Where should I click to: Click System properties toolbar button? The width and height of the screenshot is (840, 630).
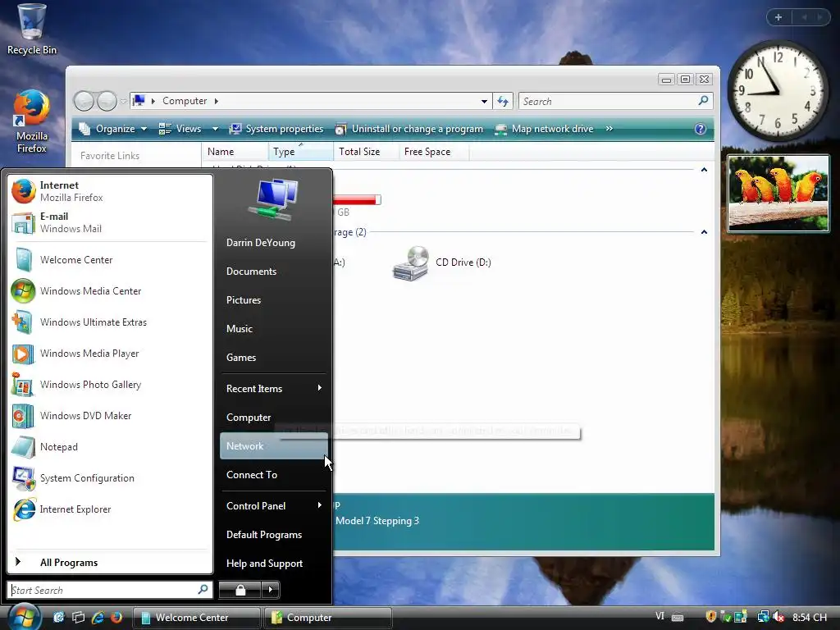(276, 129)
